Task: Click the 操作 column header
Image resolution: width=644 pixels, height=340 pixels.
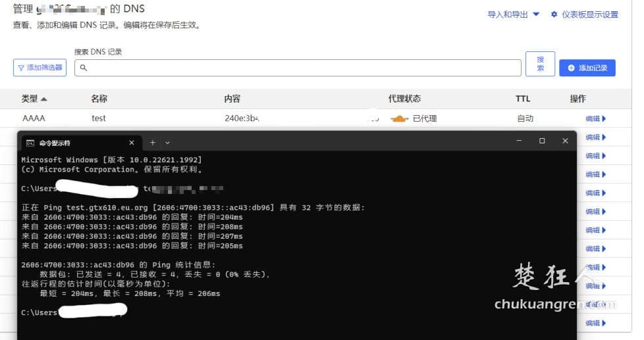Action: 577,99
